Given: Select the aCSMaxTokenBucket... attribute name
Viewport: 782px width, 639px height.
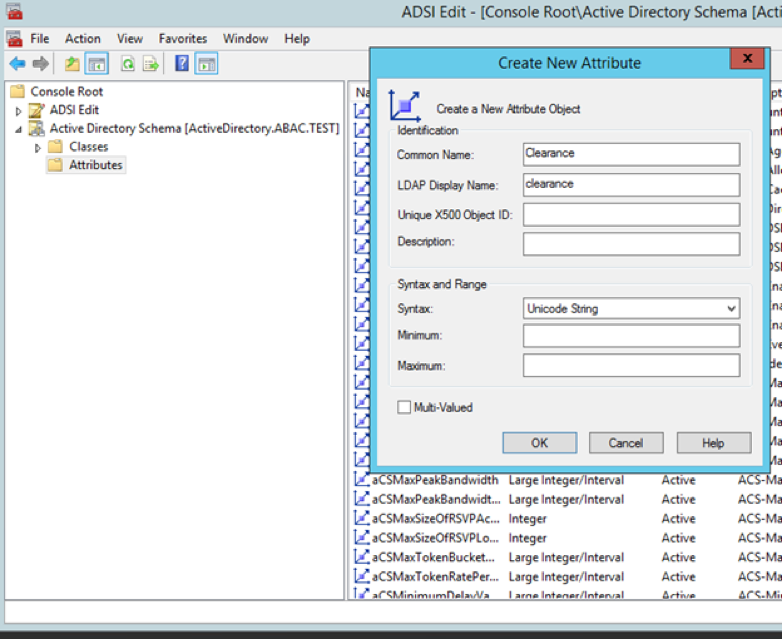Looking at the screenshot, I should 434,557.
